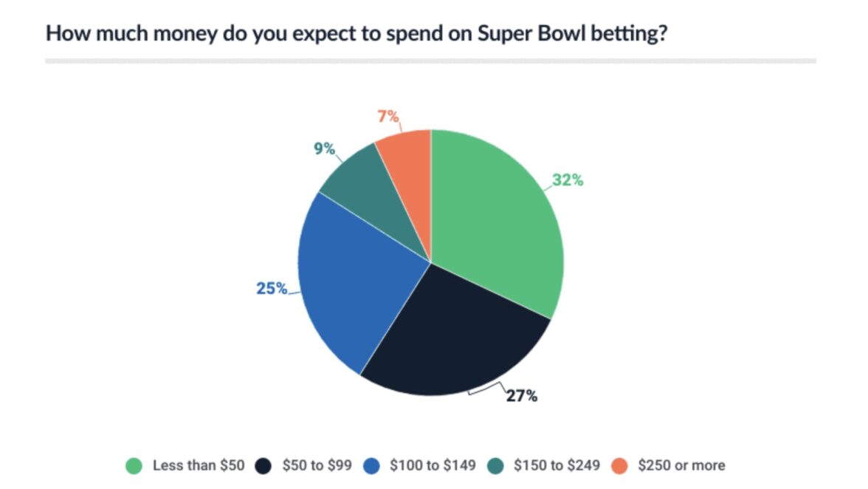Click the 27% data label
Image resolution: width=868 pixels, height=489 pixels.
click(x=521, y=396)
